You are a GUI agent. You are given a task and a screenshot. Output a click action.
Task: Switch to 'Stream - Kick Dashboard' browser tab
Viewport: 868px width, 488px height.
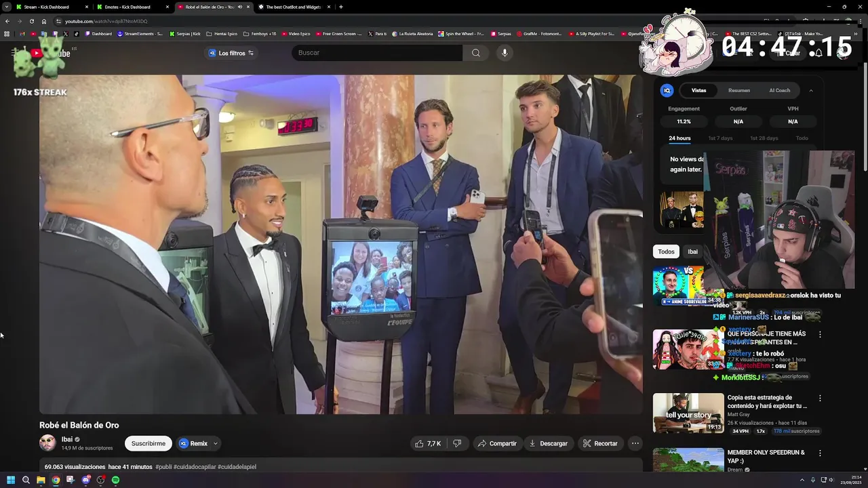pos(46,7)
